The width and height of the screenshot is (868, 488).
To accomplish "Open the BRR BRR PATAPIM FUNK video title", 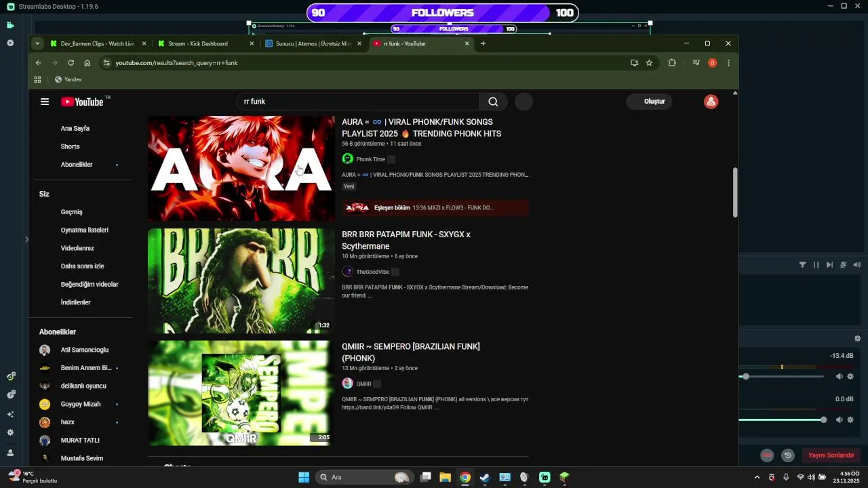I will click(406, 240).
